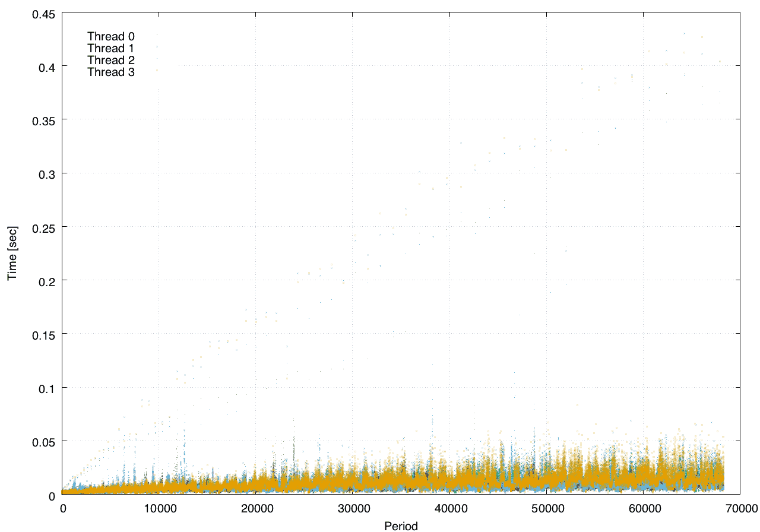Viewport: 760px width, 532px height.
Task: Click the Thread 3 legend label
Action: (x=111, y=72)
